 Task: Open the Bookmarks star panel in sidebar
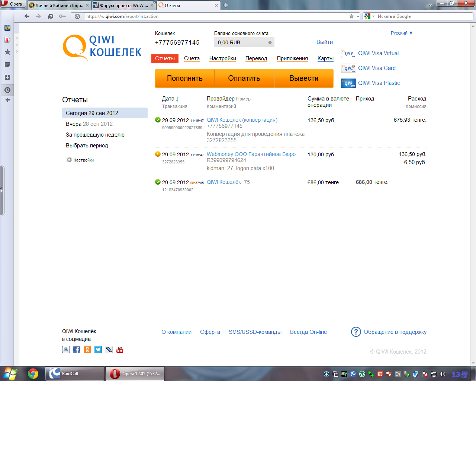click(x=7, y=52)
